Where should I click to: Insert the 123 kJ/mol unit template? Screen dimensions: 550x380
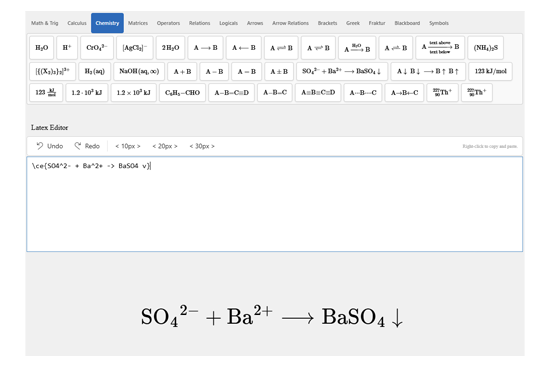coord(490,72)
